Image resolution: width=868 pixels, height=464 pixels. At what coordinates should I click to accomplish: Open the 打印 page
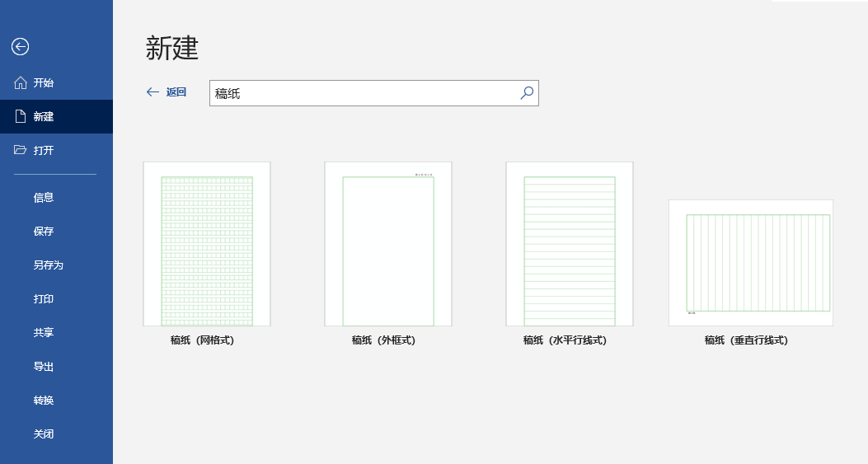[x=56, y=298]
